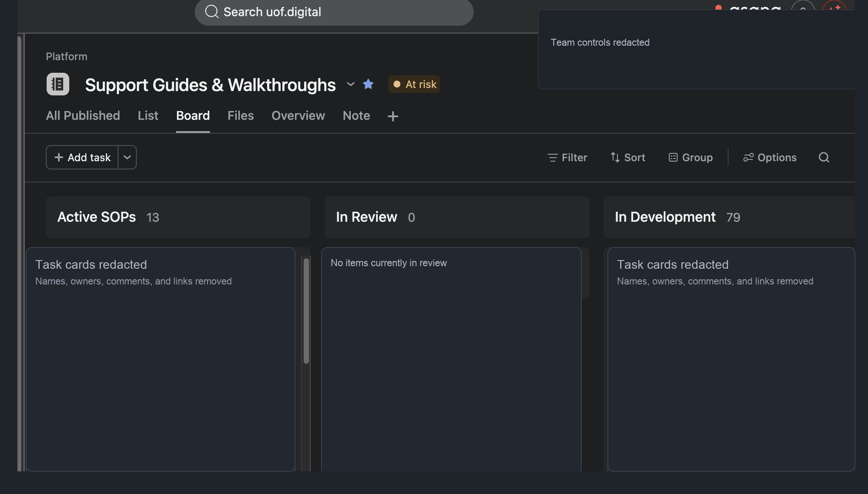This screenshot has height=494, width=868.
Task: Open the Overview tab
Action: 298,115
